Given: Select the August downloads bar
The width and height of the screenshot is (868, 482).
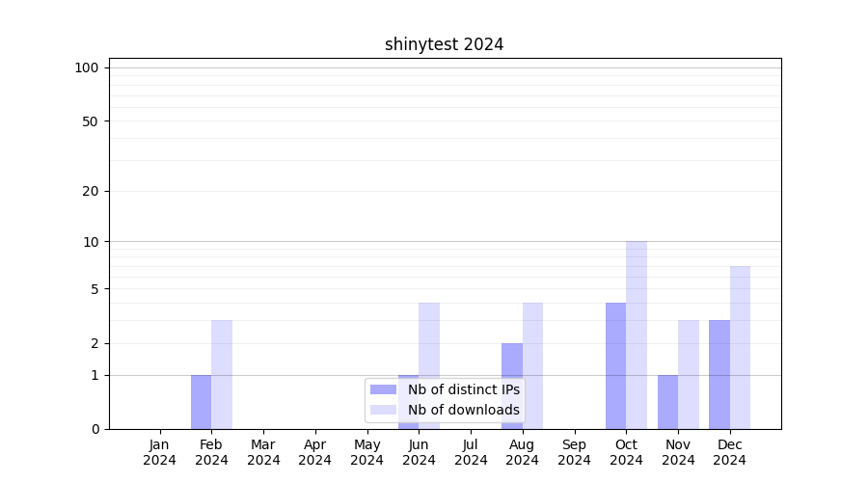Looking at the screenshot, I should coord(532,365).
